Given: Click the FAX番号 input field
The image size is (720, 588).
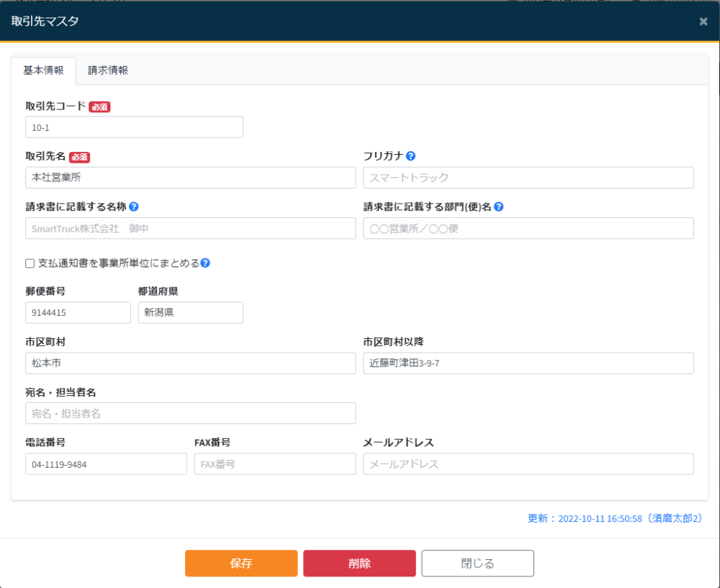Looking at the screenshot, I should [x=274, y=464].
